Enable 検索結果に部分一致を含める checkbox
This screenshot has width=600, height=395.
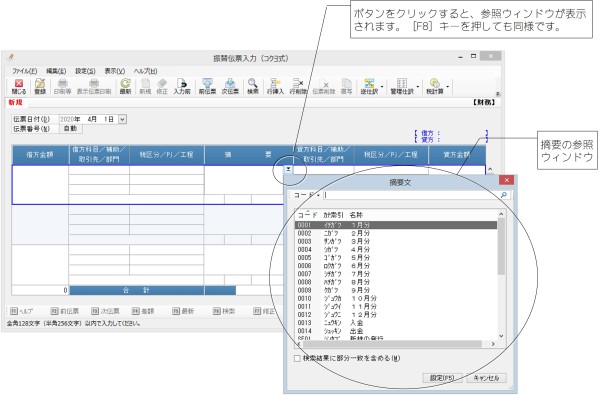pos(297,359)
